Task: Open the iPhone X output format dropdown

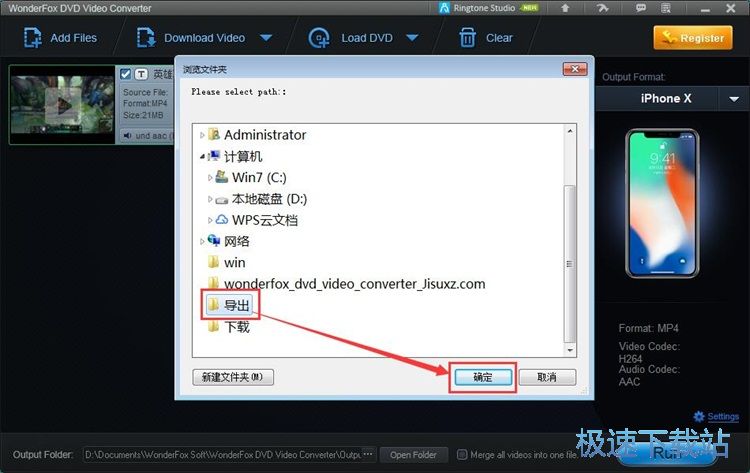Action: click(x=734, y=99)
